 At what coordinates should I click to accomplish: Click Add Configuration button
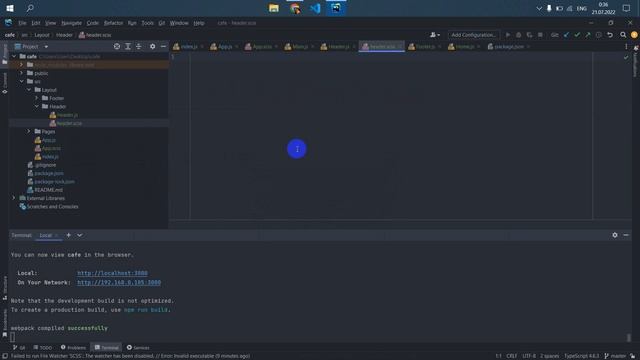473,35
